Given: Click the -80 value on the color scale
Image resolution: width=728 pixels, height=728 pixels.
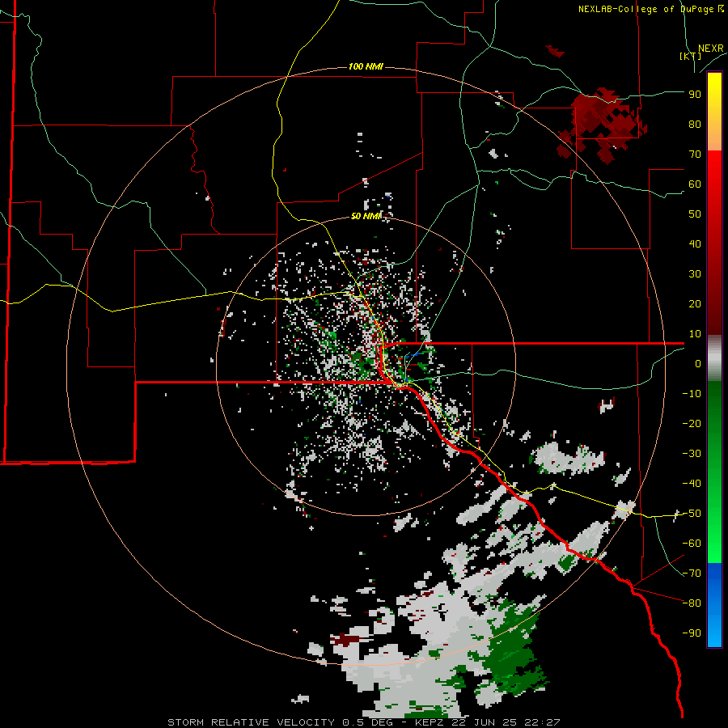Looking at the screenshot, I should [692, 603].
